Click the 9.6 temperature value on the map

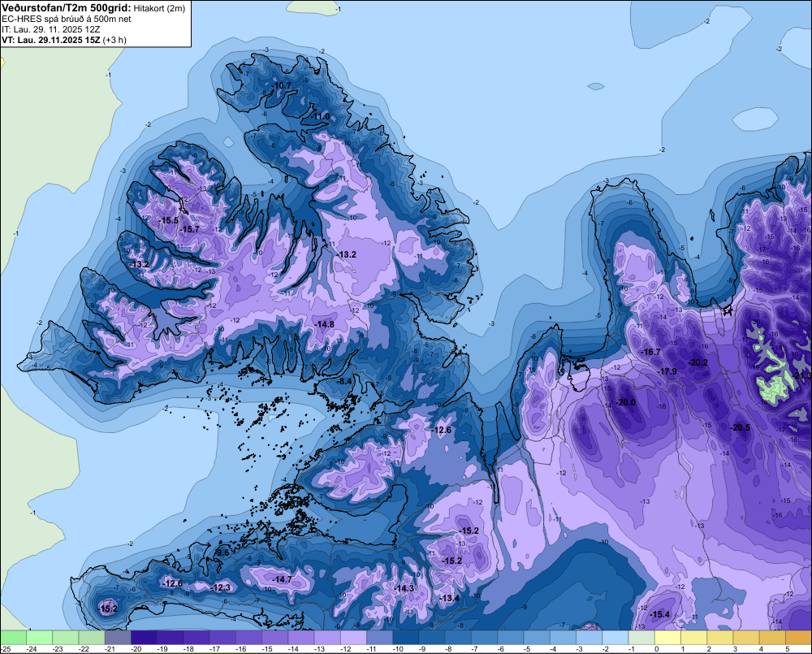(x=222, y=552)
